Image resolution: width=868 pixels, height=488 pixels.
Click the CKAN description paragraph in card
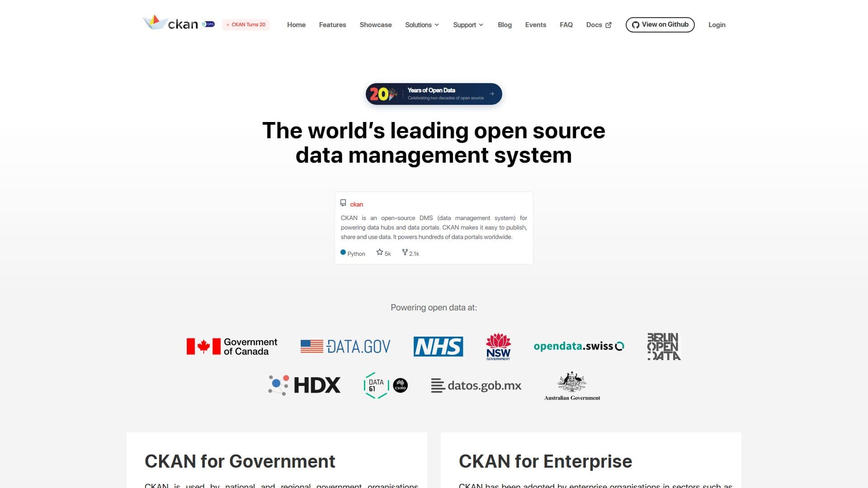tap(434, 227)
